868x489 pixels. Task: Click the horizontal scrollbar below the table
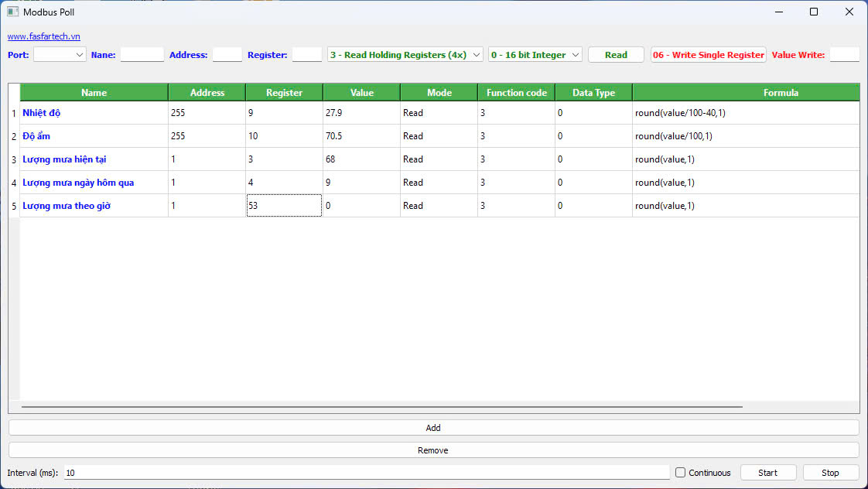coord(382,405)
